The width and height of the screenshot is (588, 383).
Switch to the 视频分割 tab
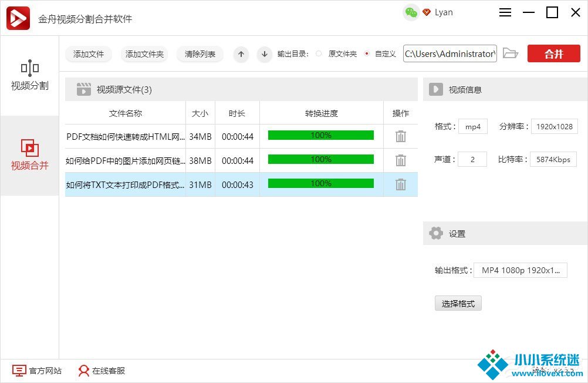tap(29, 76)
